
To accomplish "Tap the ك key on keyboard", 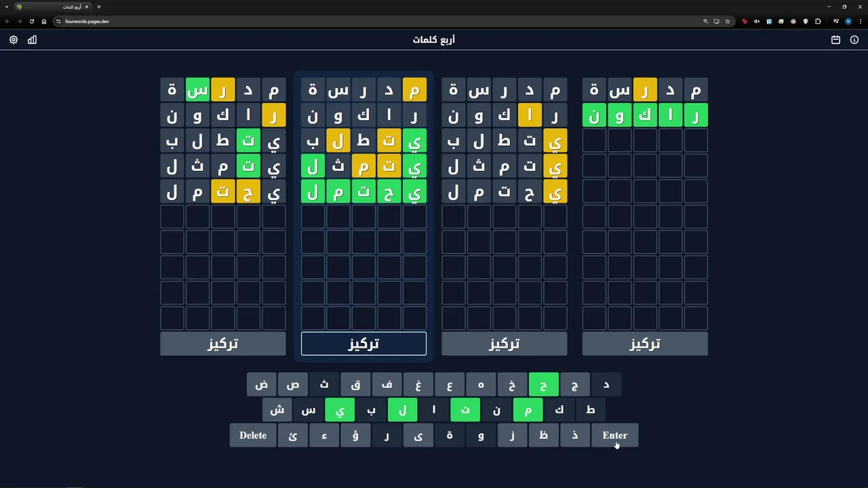I will (559, 409).
